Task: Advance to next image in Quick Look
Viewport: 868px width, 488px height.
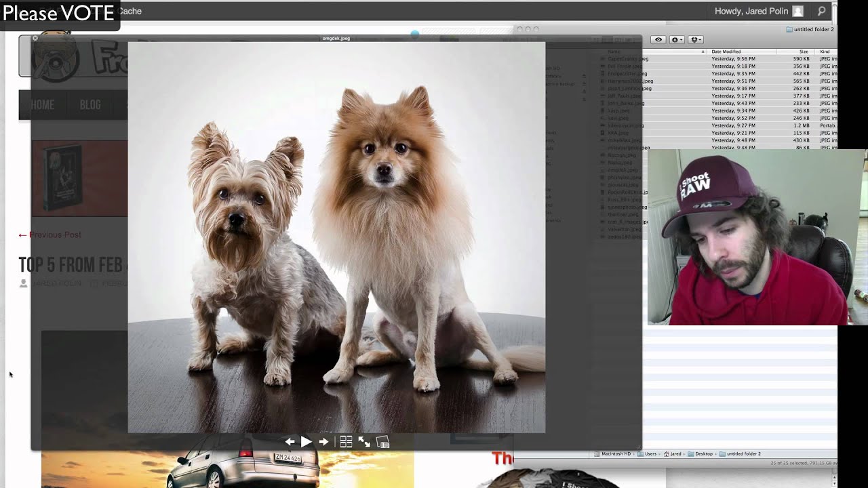Action: (323, 442)
